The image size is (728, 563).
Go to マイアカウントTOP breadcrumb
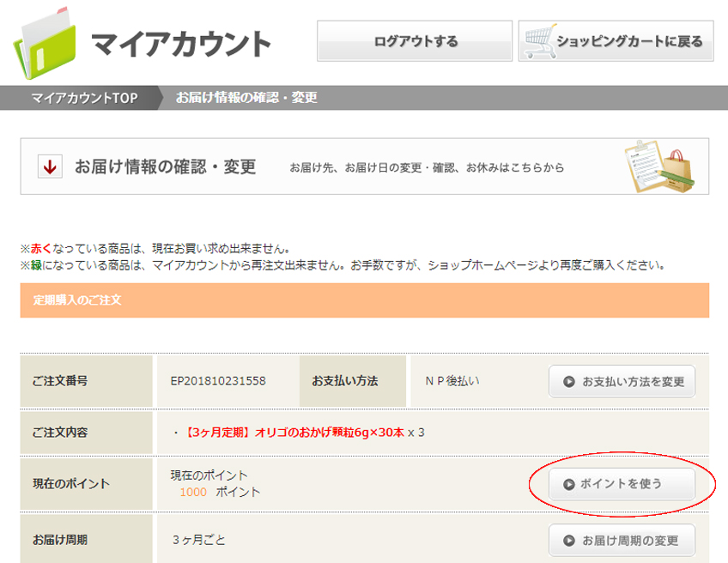(84, 98)
